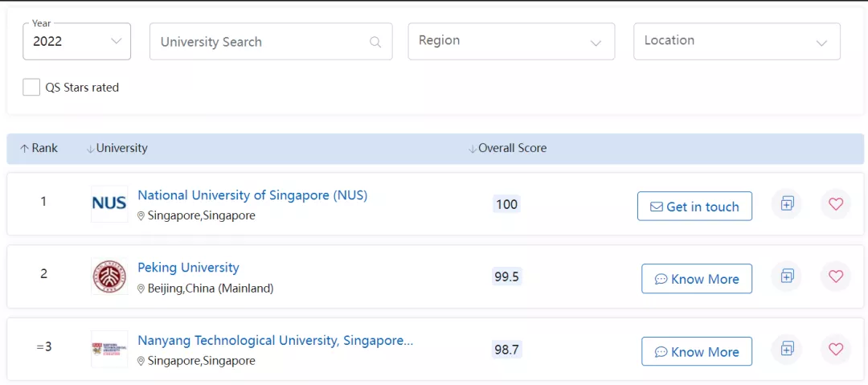Open the National University of Singapore link

pos(252,195)
